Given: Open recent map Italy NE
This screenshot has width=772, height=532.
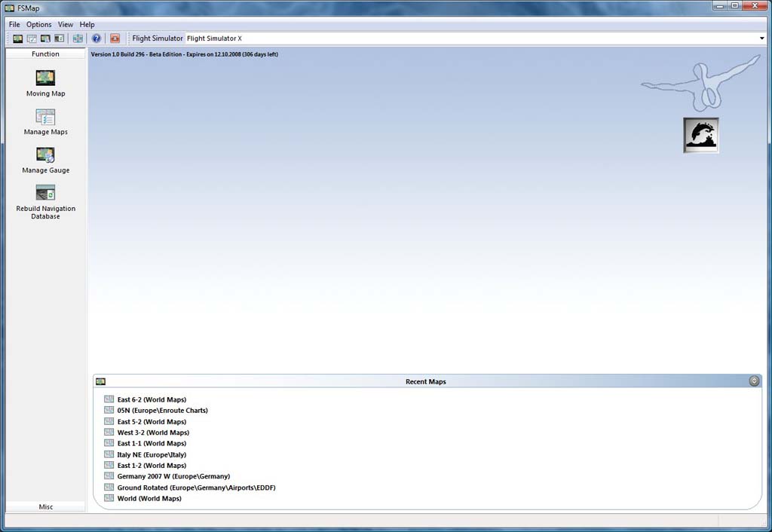Looking at the screenshot, I should click(x=152, y=454).
